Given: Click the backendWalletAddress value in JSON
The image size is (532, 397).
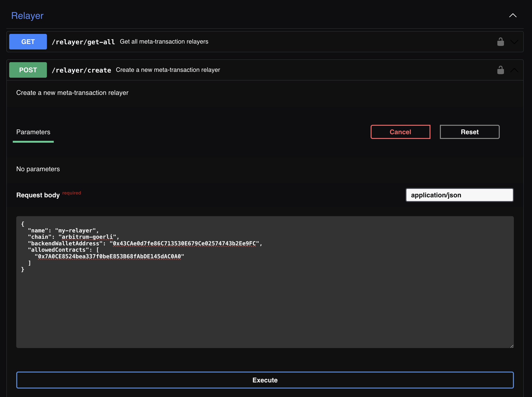Looking at the screenshot, I should coord(184,243).
